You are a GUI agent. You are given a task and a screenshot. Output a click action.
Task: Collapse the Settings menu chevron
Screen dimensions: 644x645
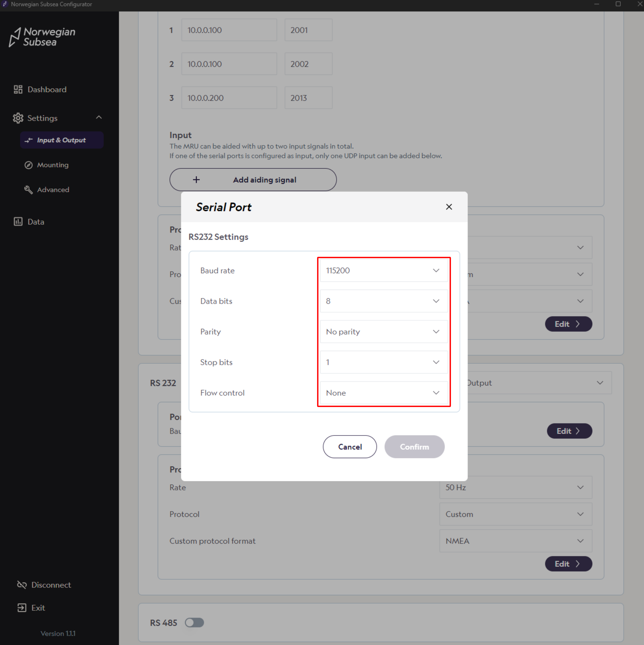point(99,118)
